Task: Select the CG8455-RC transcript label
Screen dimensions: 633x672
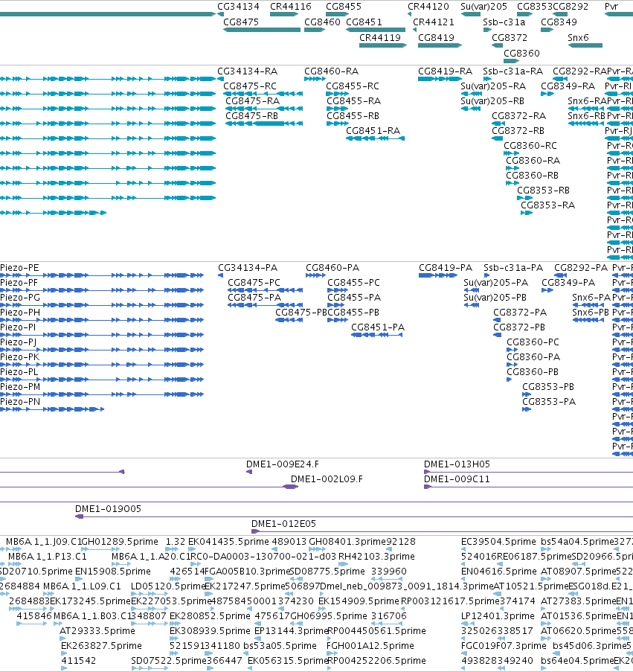Action: click(x=353, y=86)
